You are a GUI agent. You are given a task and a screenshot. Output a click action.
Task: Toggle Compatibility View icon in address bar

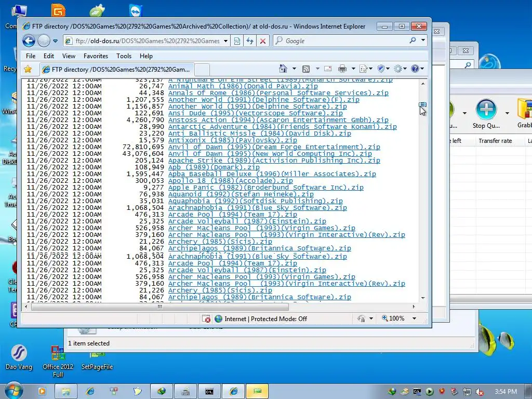tap(237, 41)
